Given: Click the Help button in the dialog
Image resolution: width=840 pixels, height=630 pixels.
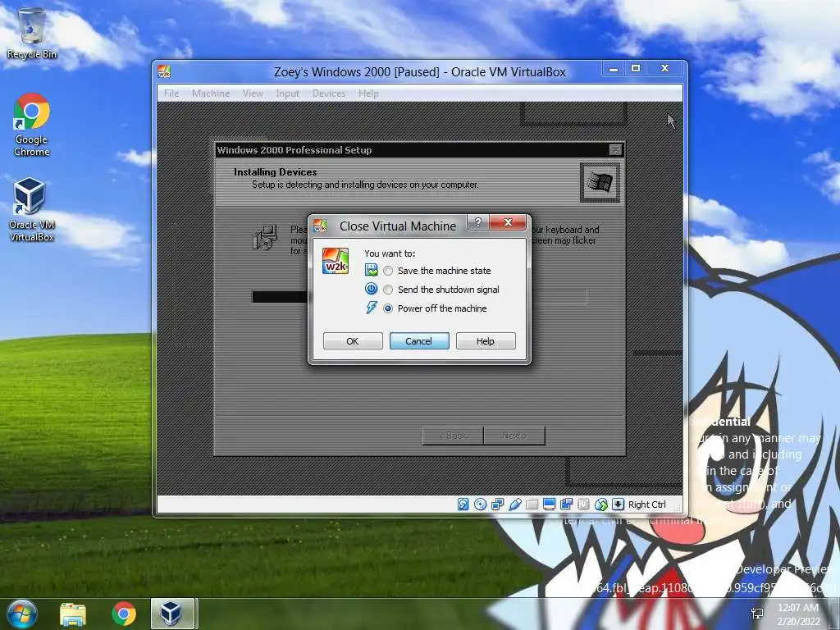Looking at the screenshot, I should (x=486, y=341).
